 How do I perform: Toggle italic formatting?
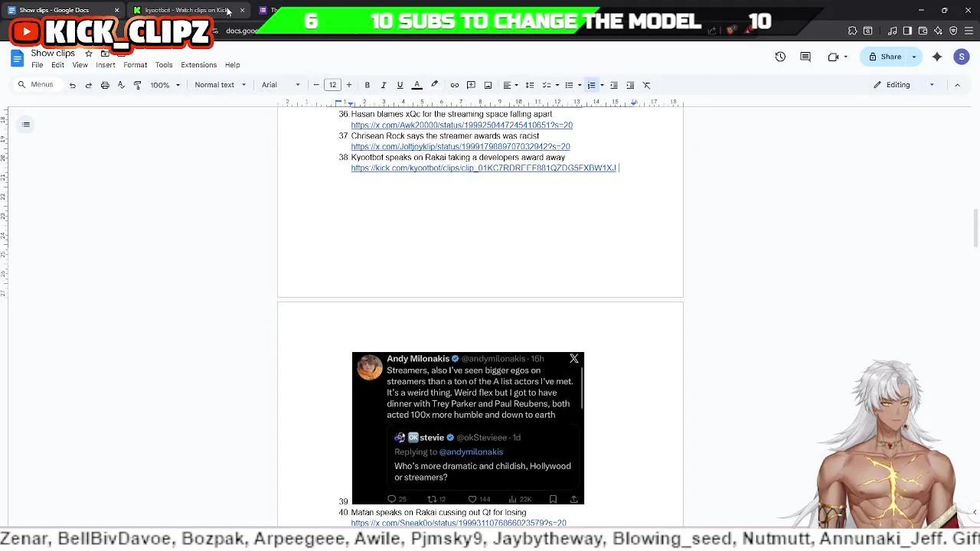click(384, 85)
